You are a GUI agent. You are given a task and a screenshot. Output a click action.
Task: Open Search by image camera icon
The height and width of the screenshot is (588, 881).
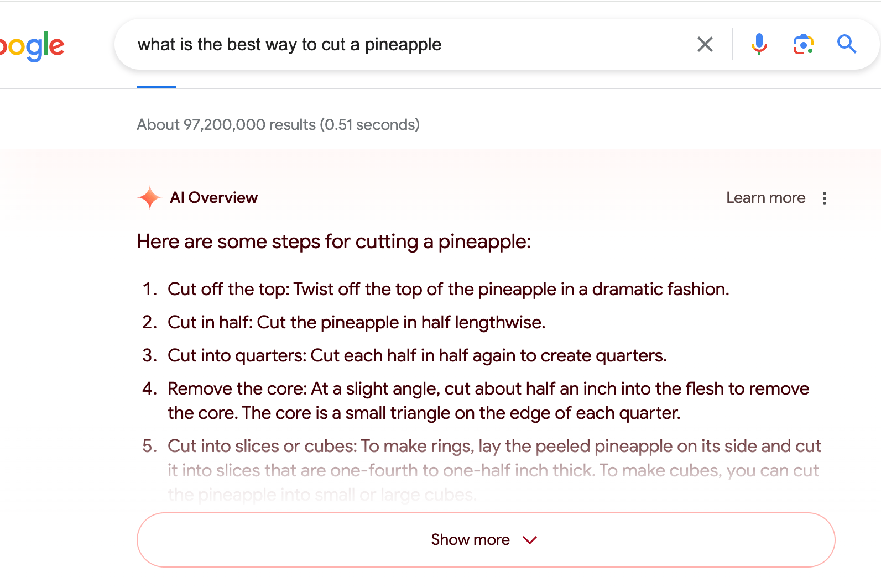(803, 44)
